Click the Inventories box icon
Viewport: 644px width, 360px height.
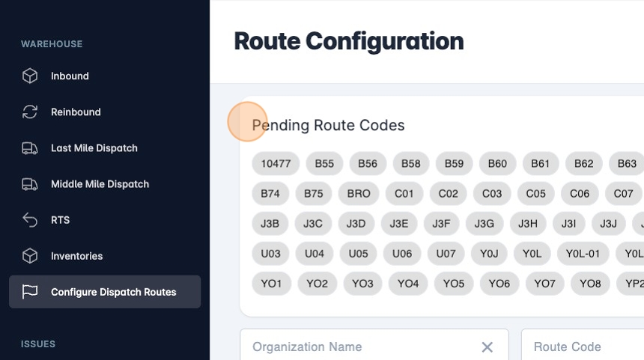tap(30, 256)
